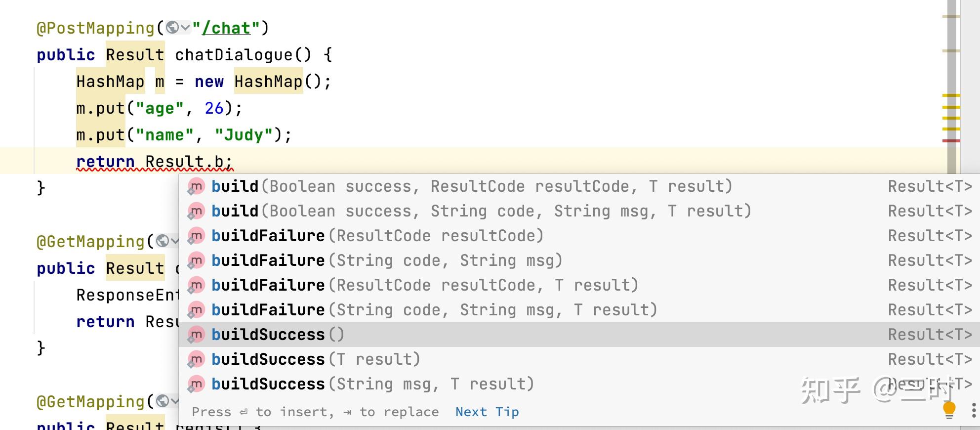Open the completion popup three-dot options menu
The height and width of the screenshot is (430, 980).
(974, 411)
